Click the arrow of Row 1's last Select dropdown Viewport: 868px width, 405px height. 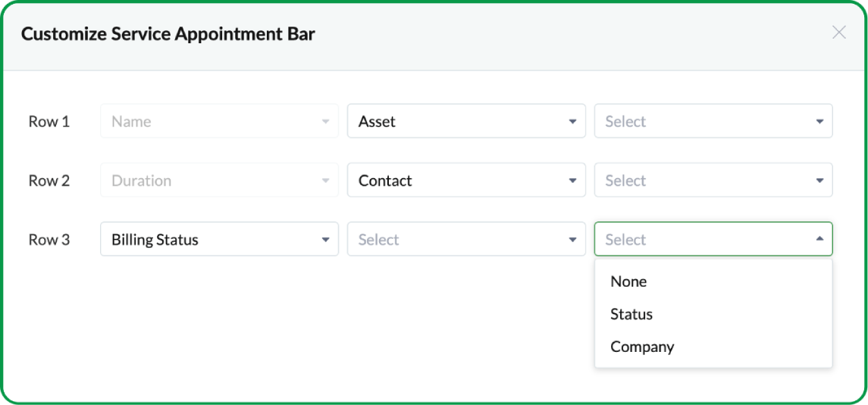coord(819,121)
